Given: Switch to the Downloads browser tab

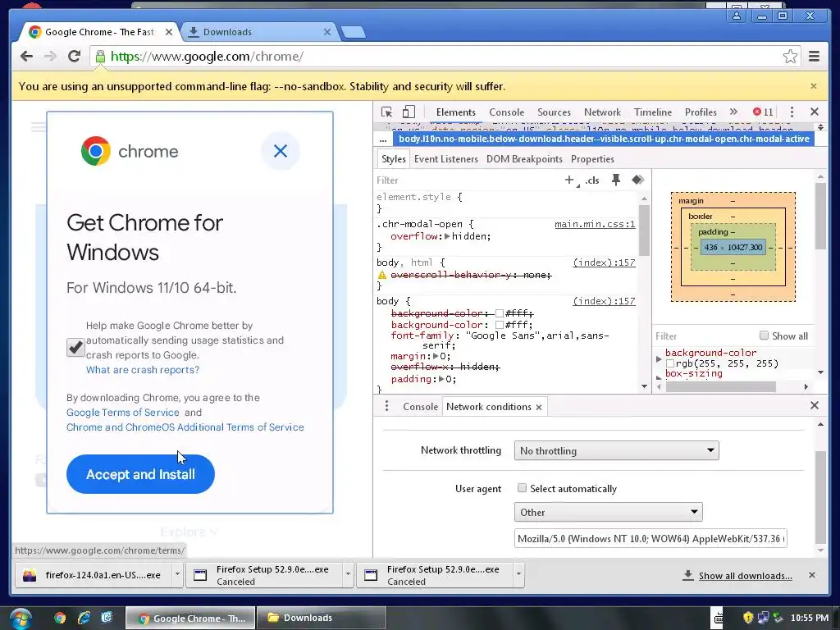Looking at the screenshot, I should 258,32.
